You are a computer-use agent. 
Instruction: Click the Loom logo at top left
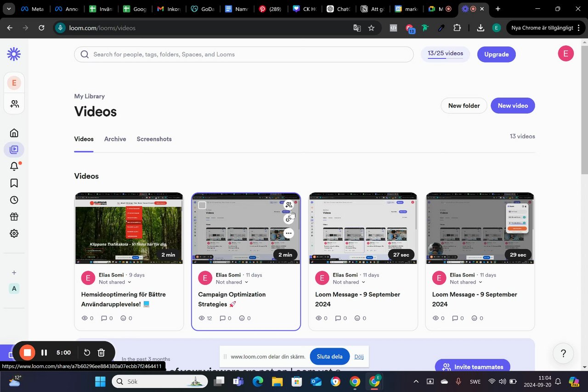(x=14, y=54)
